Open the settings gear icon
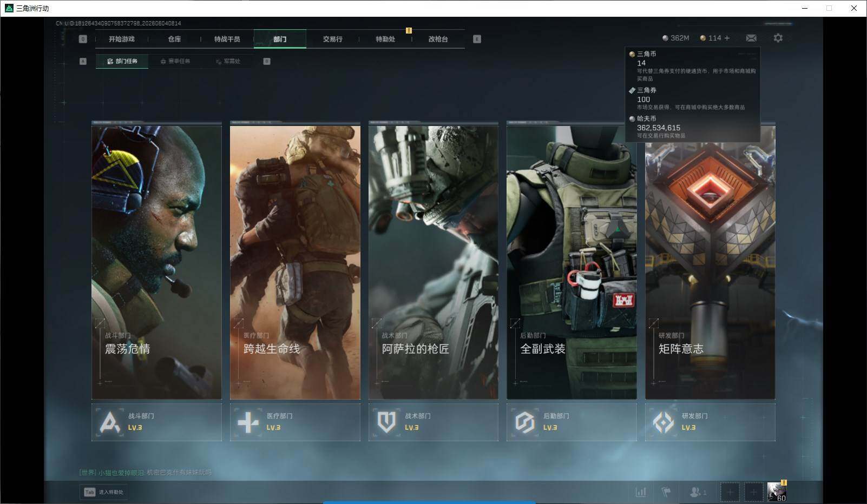 click(x=778, y=38)
